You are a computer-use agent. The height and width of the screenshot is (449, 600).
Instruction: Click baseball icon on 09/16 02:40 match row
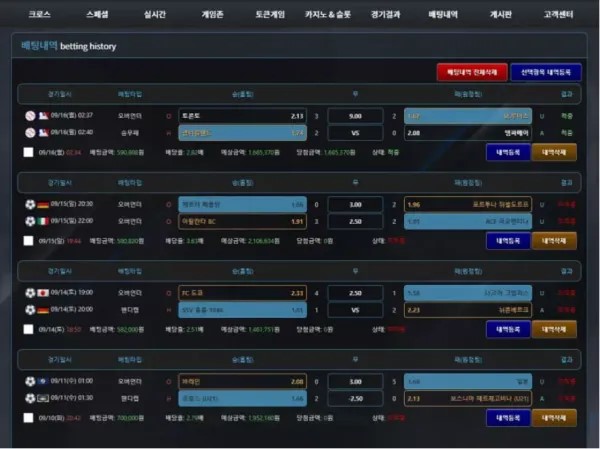point(30,132)
